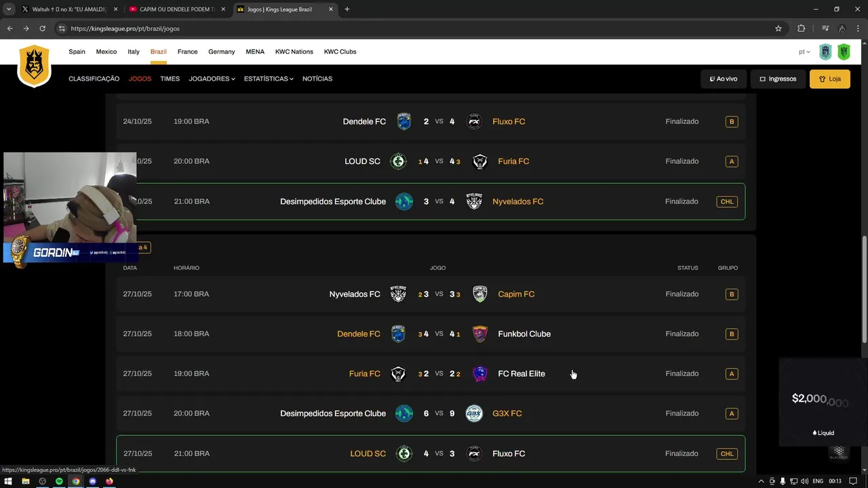Open Capim FC team link
The height and width of the screenshot is (488, 868).
[x=516, y=294]
